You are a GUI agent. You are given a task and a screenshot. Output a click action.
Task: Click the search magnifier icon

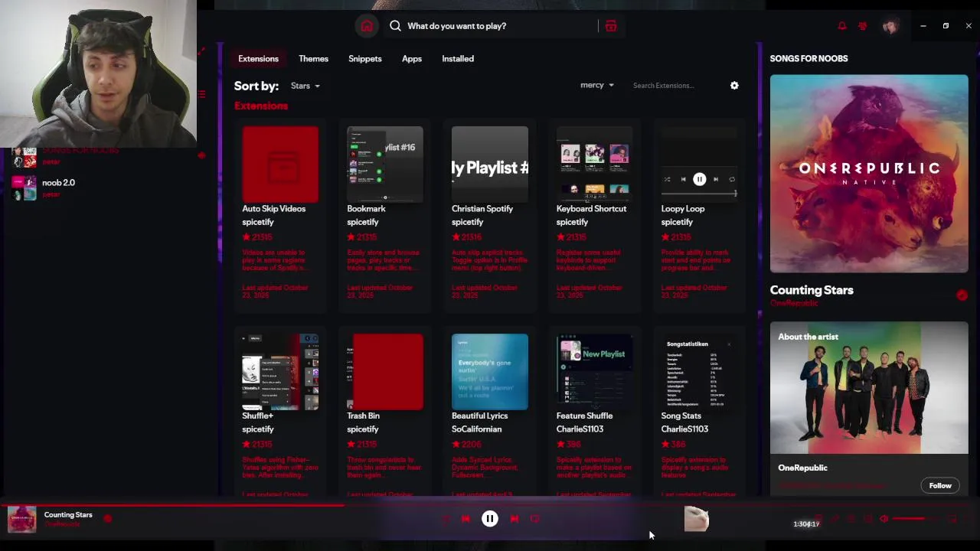(395, 26)
